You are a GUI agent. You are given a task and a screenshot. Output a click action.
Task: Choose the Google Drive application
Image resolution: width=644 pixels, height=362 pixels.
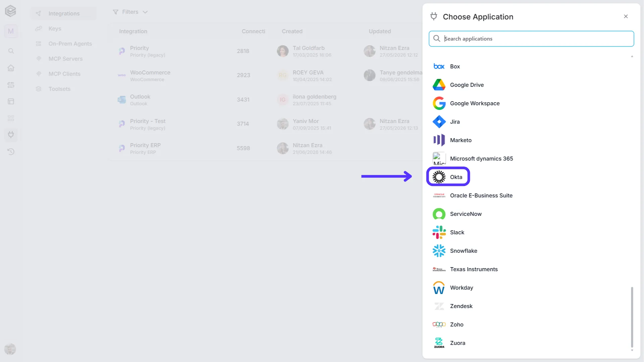(x=531, y=85)
